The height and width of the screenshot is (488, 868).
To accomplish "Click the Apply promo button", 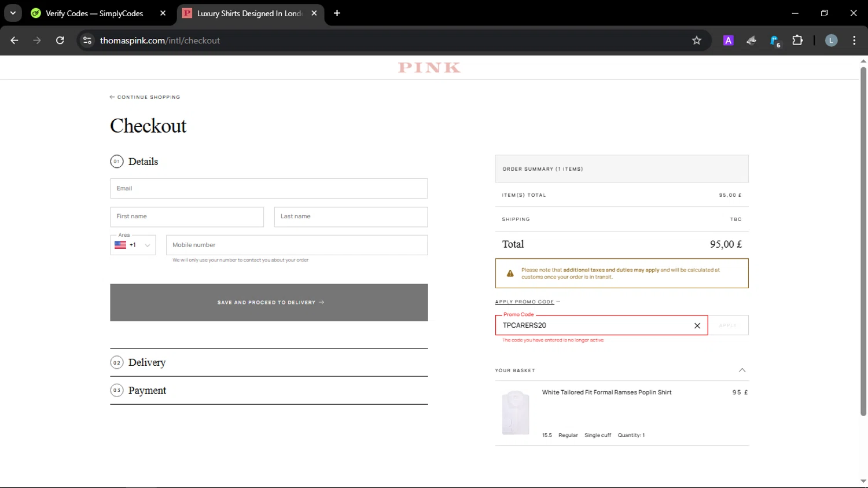I will coord(728,325).
